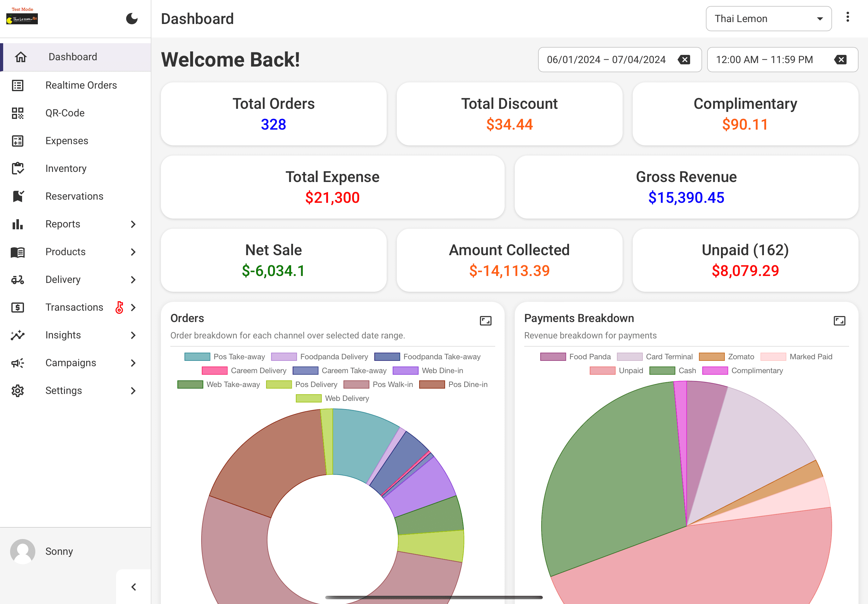Collapse the sidebar with the left arrow

click(x=133, y=587)
